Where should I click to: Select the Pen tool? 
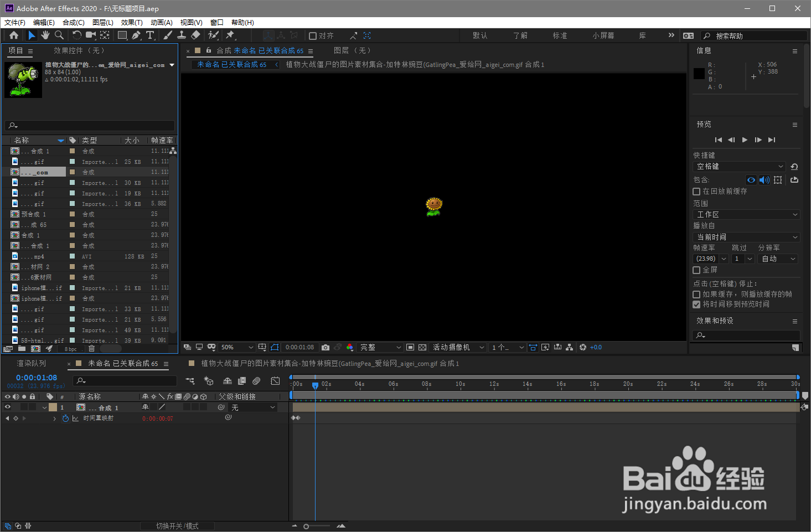click(x=137, y=35)
